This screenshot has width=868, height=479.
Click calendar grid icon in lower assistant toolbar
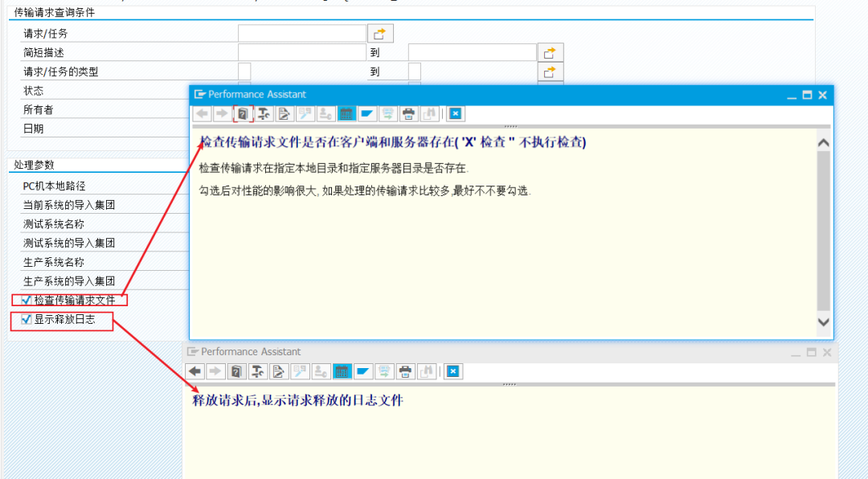[x=342, y=371]
